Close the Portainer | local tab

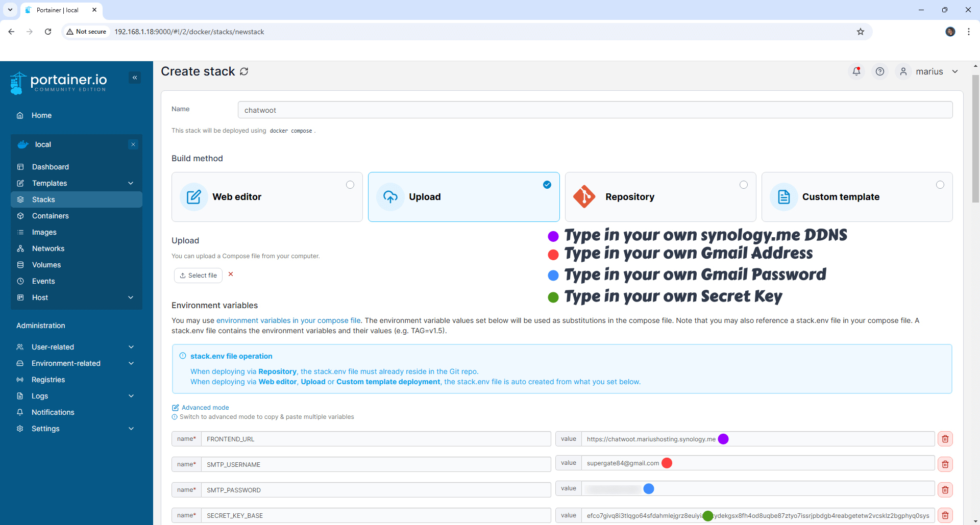94,10
